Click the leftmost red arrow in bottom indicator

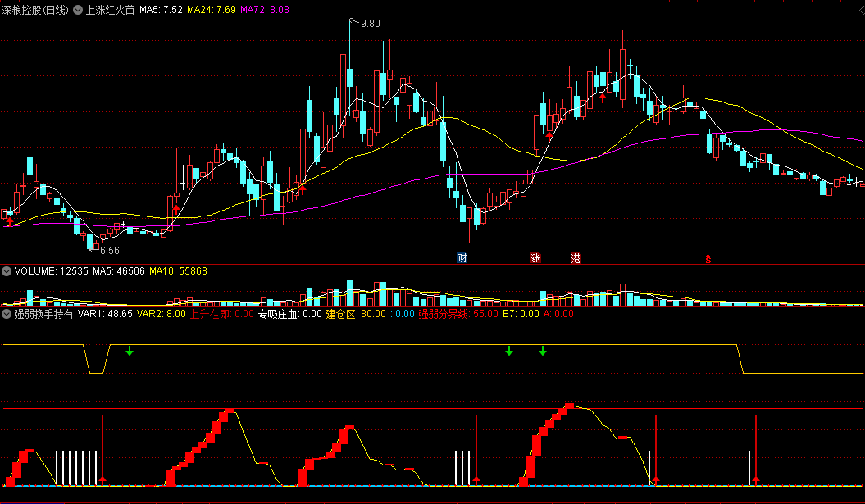pos(102,479)
